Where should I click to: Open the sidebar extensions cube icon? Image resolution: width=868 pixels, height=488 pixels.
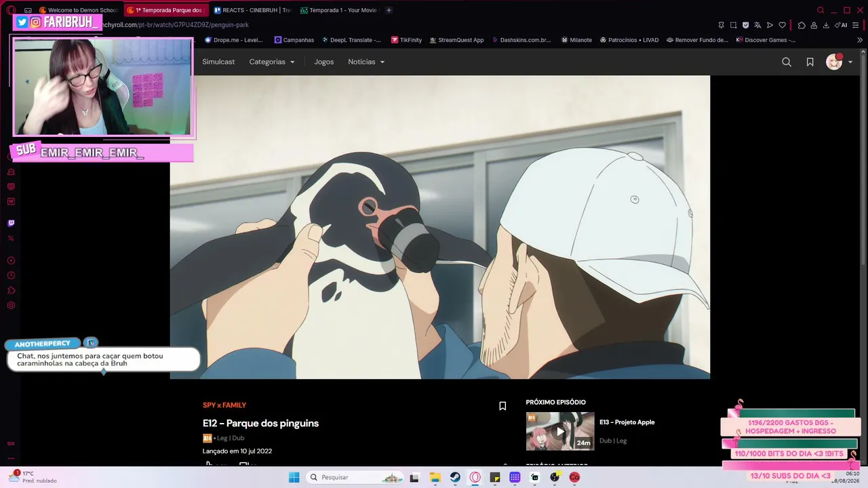click(x=11, y=291)
